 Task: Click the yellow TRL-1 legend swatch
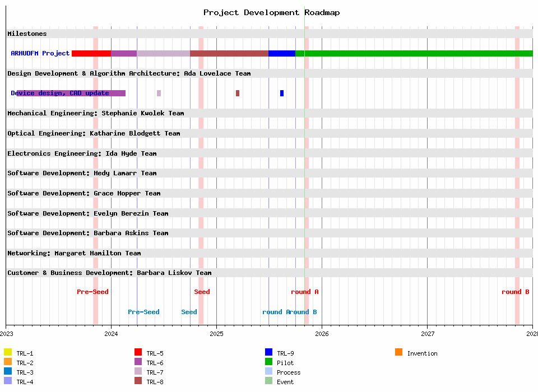(x=8, y=352)
